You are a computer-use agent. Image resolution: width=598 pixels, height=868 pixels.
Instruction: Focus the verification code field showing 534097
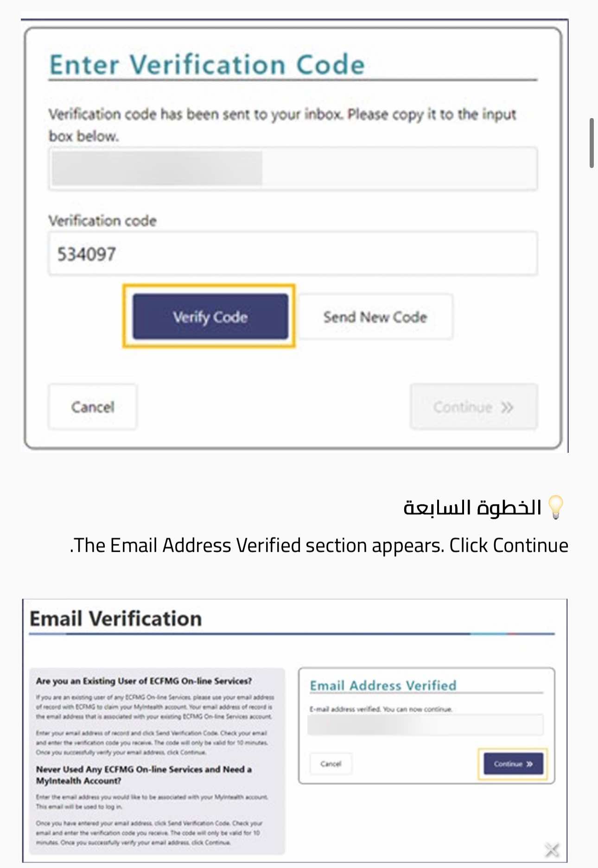293,254
